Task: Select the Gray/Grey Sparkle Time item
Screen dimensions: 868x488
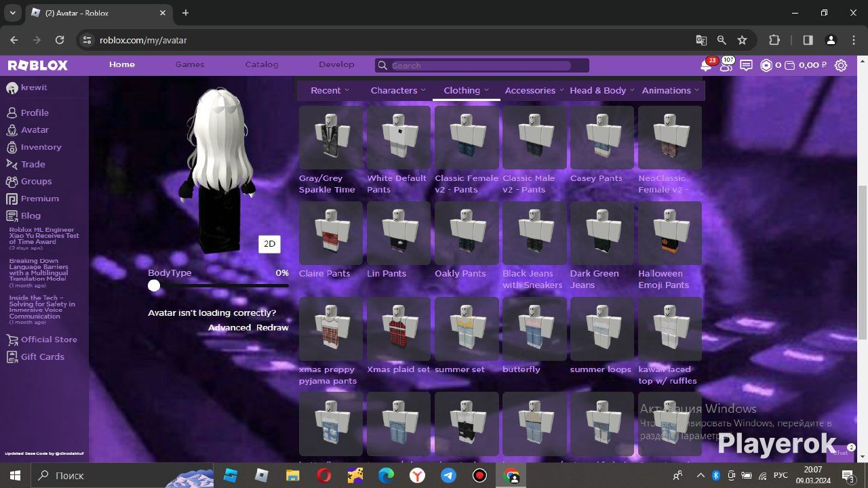Action: 330,138
